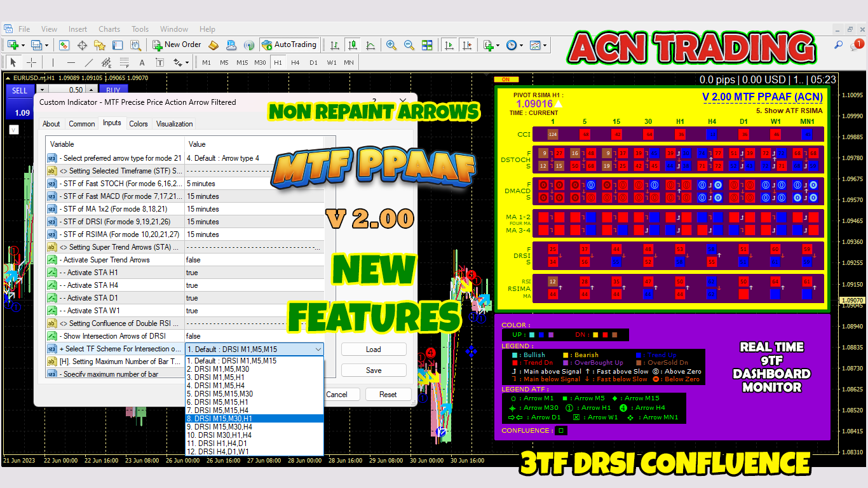Select the Crosshair tool
Viewport: 868px width, 488px height.
tap(31, 62)
